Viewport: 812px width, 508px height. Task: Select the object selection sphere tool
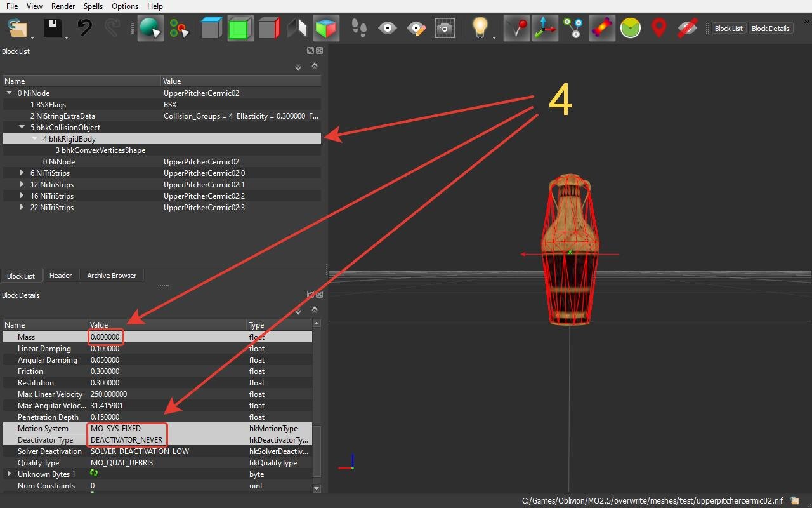[151, 29]
